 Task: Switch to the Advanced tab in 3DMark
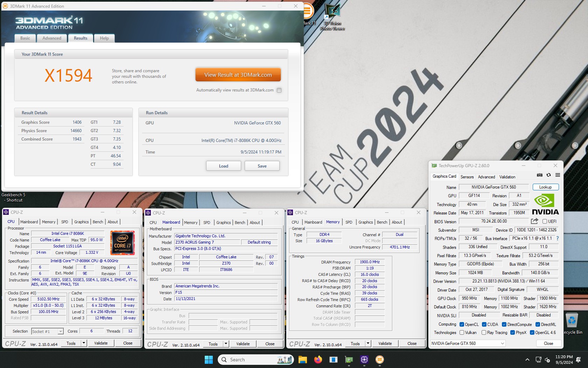(52, 38)
